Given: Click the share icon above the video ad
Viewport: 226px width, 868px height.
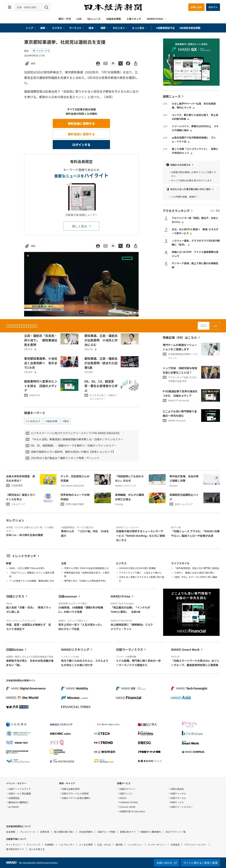Looking at the screenshot, I should (x=136, y=246).
